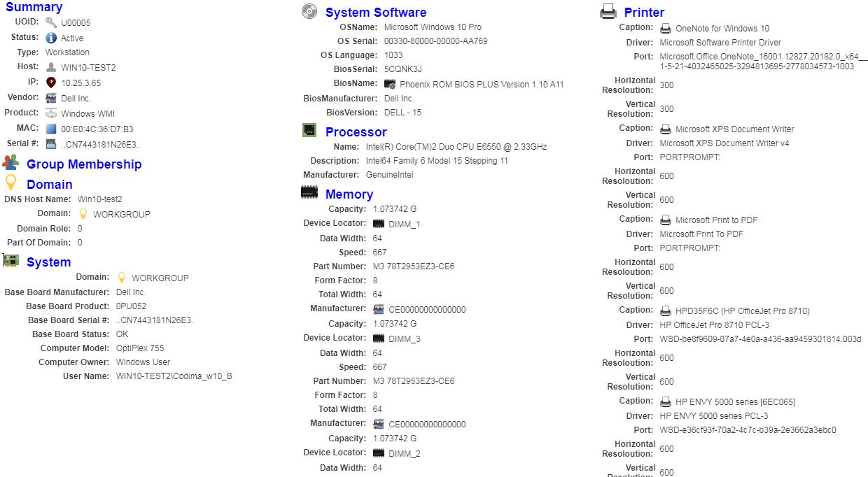The image size is (868, 477).
Task: Select the Memory section heading
Action: click(349, 194)
